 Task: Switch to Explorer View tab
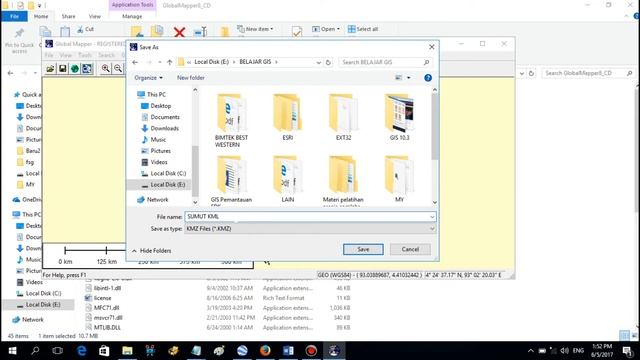pos(94,16)
